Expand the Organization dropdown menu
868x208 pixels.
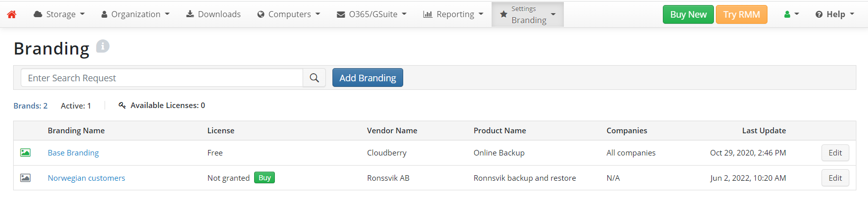coord(135,14)
